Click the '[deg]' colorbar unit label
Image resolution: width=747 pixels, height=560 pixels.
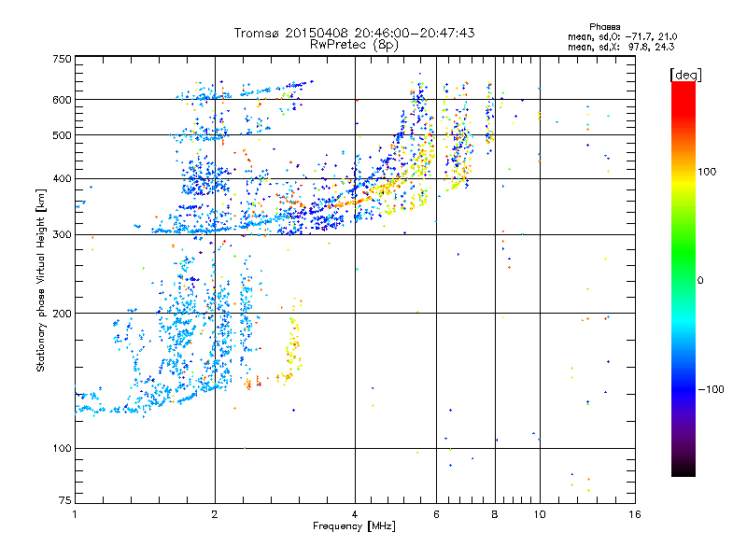[x=685, y=75]
